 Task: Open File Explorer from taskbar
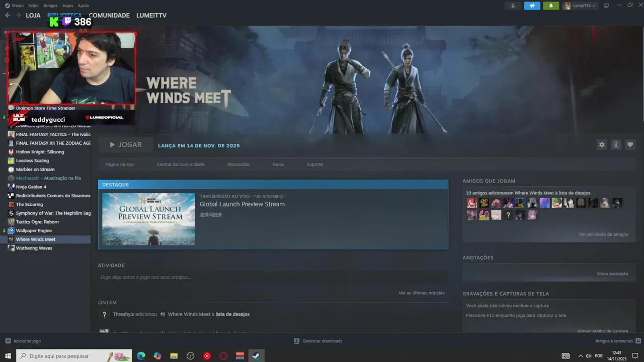pyautogui.click(x=174, y=356)
